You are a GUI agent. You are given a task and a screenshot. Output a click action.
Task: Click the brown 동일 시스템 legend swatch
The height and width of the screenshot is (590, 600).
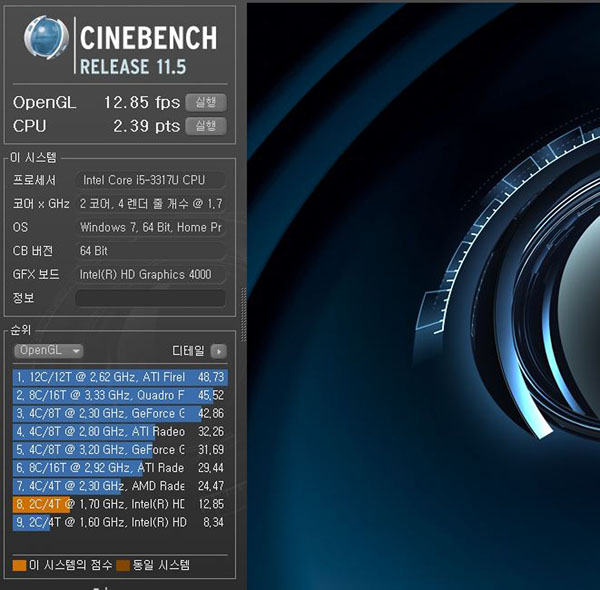[x=123, y=565]
